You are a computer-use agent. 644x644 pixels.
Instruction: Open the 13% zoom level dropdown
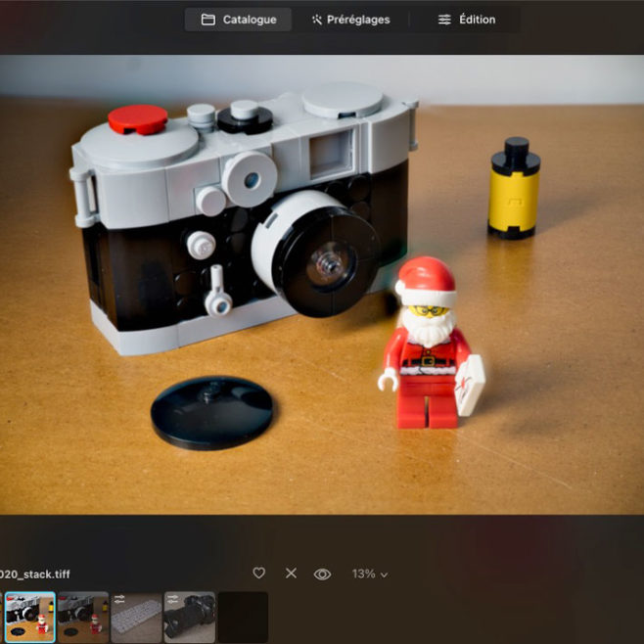click(x=370, y=574)
